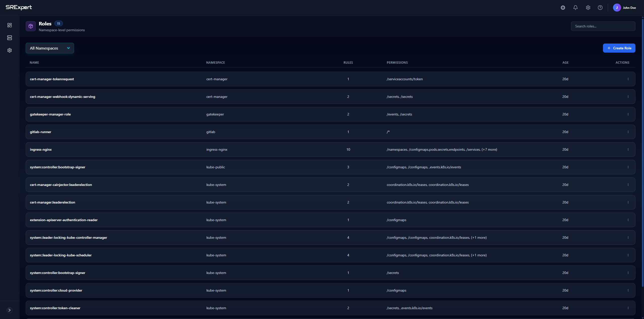
Task: Open the settings gear in the top bar
Action: point(588,8)
